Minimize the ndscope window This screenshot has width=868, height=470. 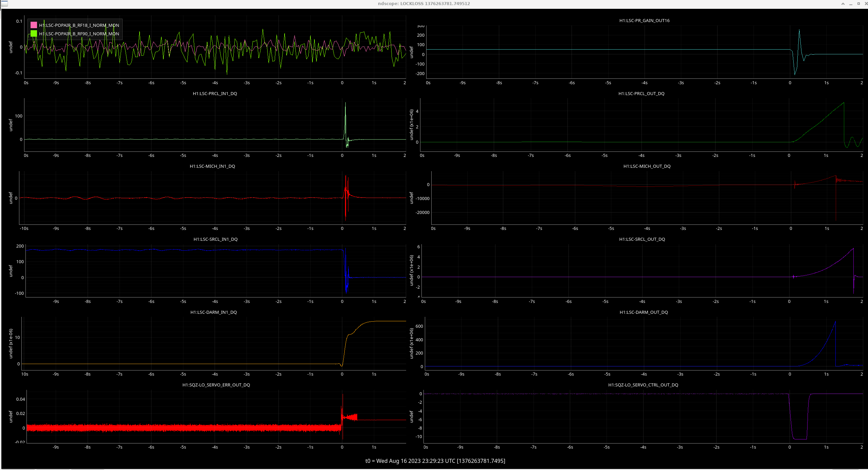pyautogui.click(x=851, y=4)
